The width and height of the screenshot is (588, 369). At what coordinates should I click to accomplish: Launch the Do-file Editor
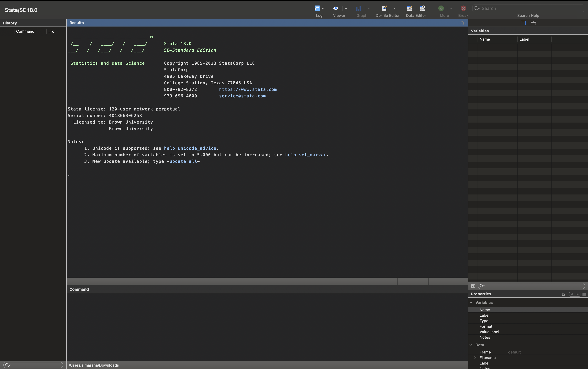pyautogui.click(x=384, y=8)
